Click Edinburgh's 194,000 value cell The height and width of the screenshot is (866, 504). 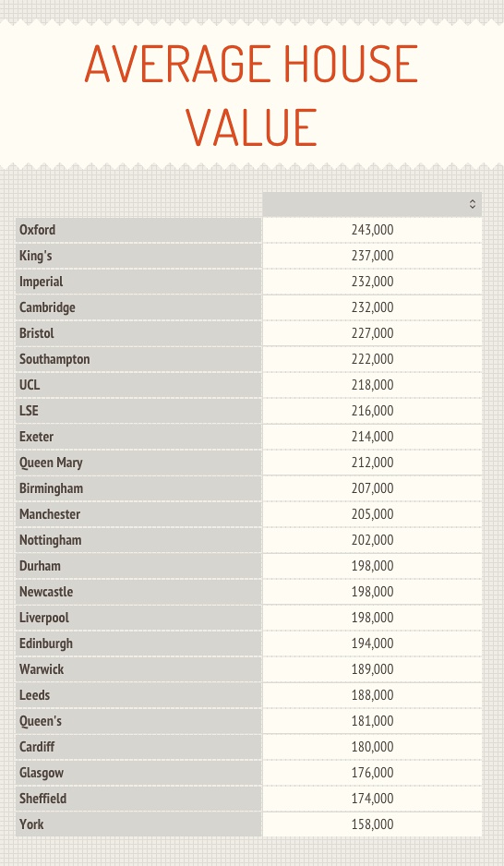[372, 643]
